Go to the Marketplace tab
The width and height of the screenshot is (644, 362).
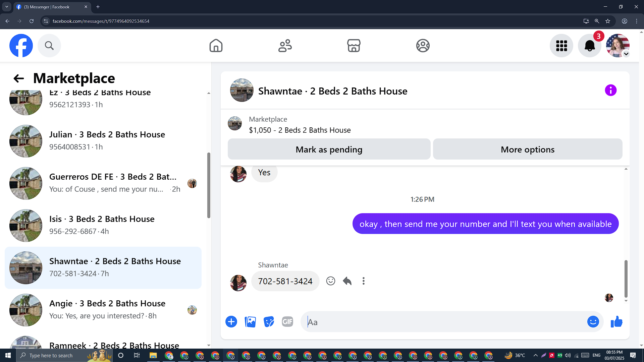click(x=354, y=46)
